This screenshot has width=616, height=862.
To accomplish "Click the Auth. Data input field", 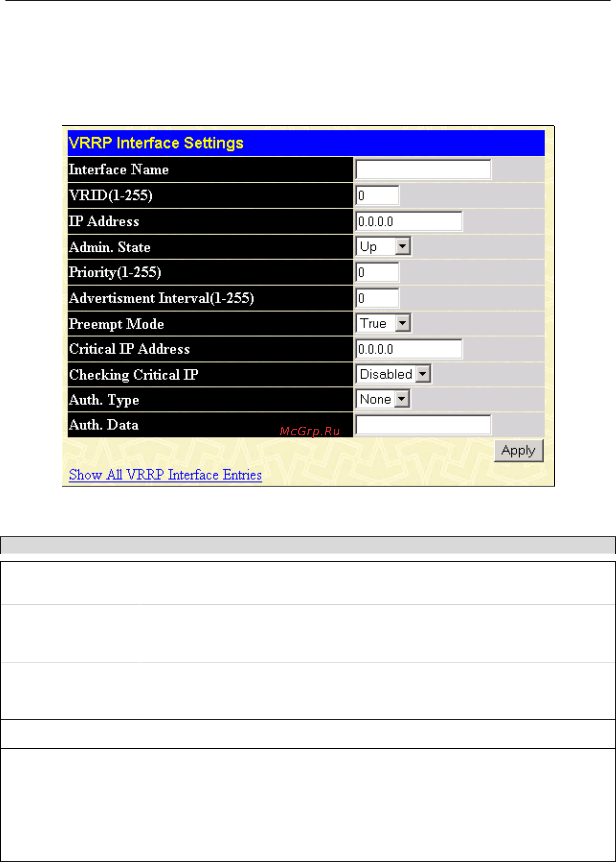I will [x=423, y=425].
